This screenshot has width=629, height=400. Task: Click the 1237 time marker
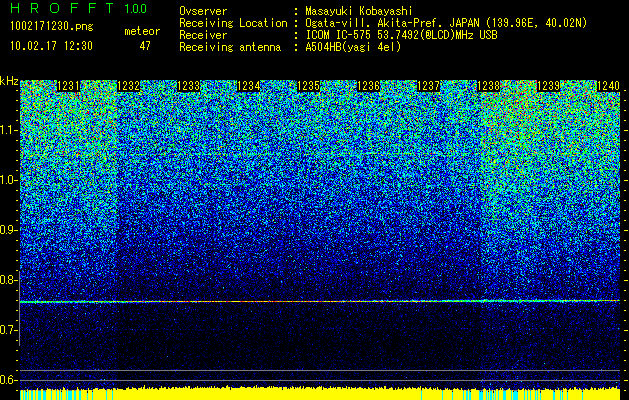pos(428,86)
